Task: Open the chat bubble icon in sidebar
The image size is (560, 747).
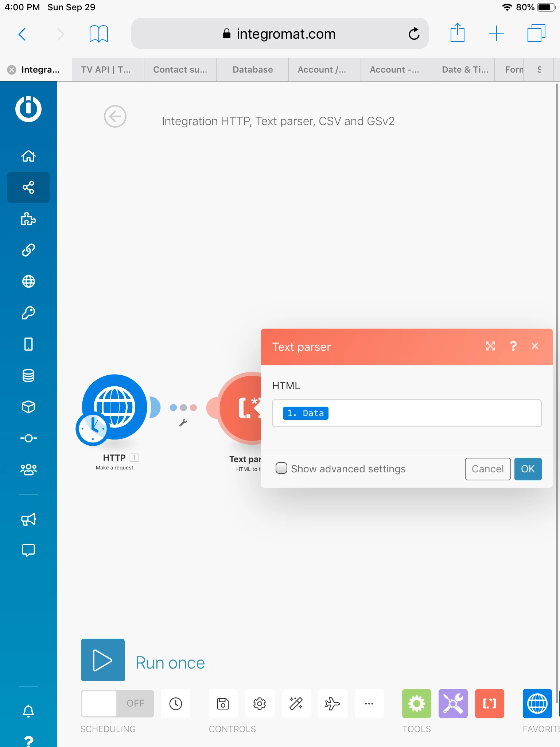Action: click(28, 550)
